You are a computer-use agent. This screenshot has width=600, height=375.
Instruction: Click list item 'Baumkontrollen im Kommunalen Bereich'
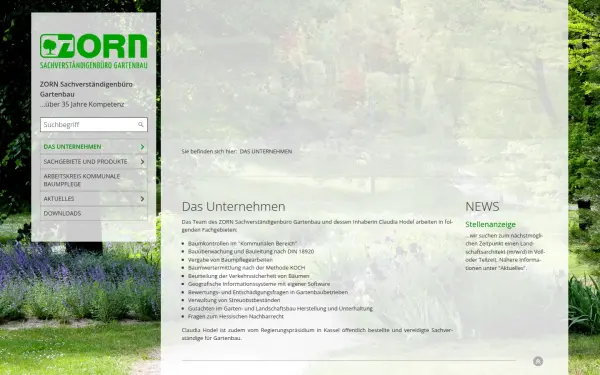click(242, 243)
